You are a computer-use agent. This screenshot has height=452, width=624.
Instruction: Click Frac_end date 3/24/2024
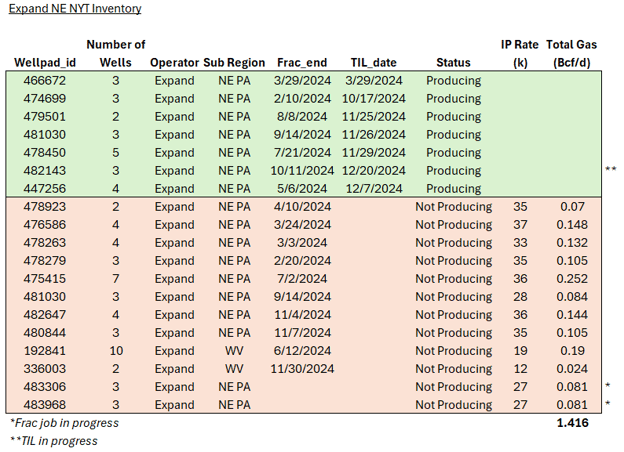click(302, 225)
